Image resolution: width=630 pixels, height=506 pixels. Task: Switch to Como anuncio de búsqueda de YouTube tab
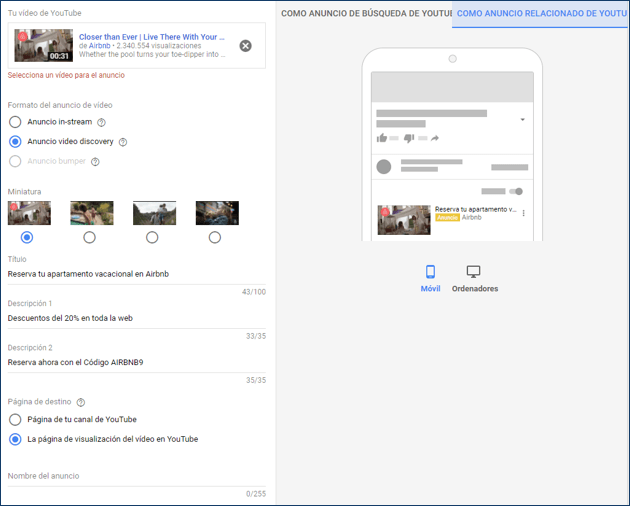(366, 13)
